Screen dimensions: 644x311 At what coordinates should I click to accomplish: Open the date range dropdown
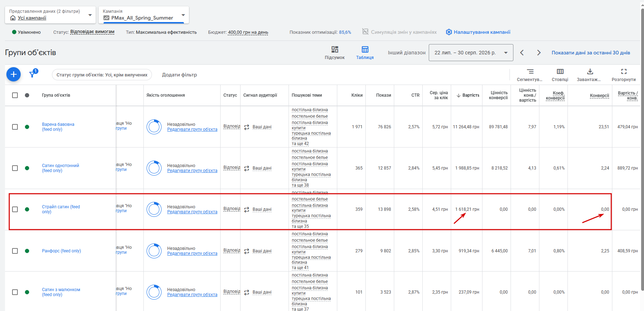pyautogui.click(x=471, y=53)
